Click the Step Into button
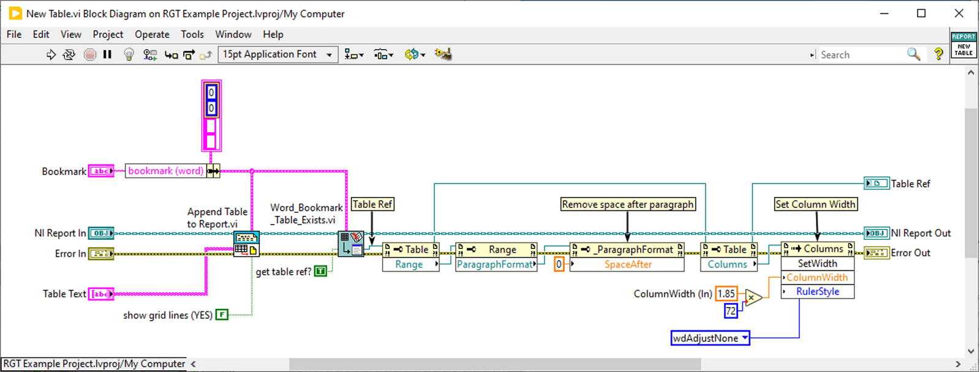This screenshot has height=372, width=980. [x=171, y=54]
